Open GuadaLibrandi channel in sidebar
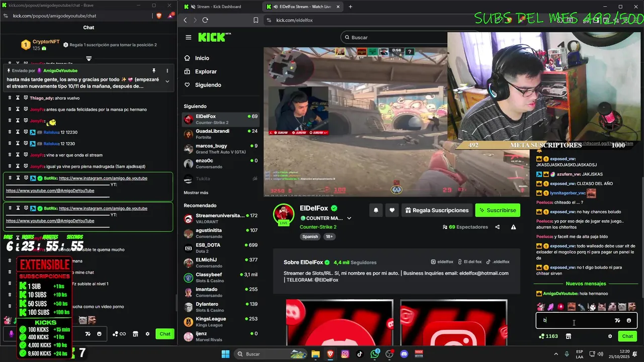The width and height of the screenshot is (644, 362). [x=221, y=134]
